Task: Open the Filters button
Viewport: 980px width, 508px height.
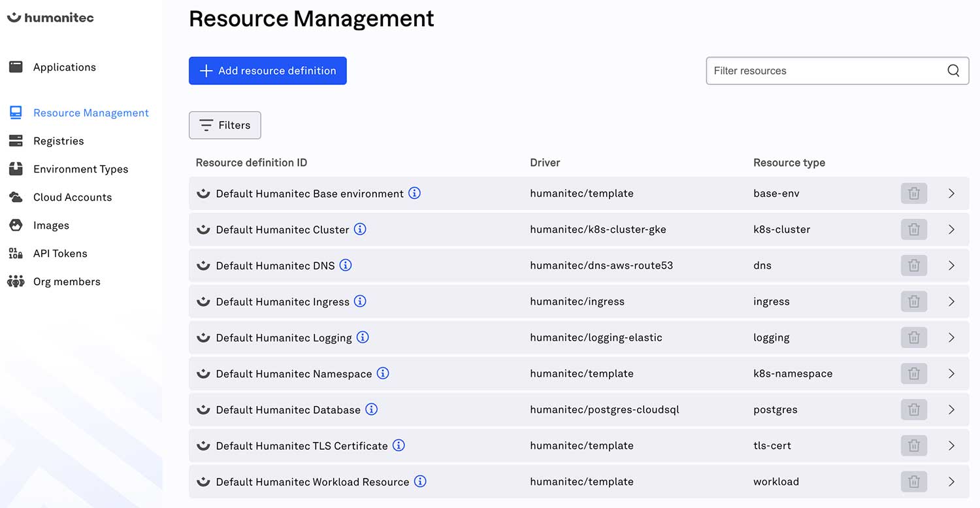Action: coord(225,125)
